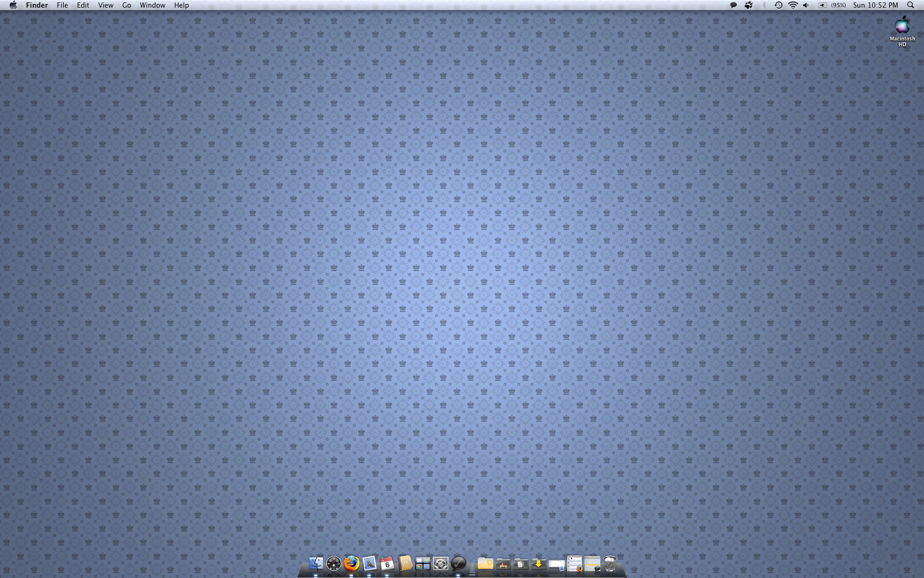Select the Macintosh HD desktop drive

click(x=902, y=26)
